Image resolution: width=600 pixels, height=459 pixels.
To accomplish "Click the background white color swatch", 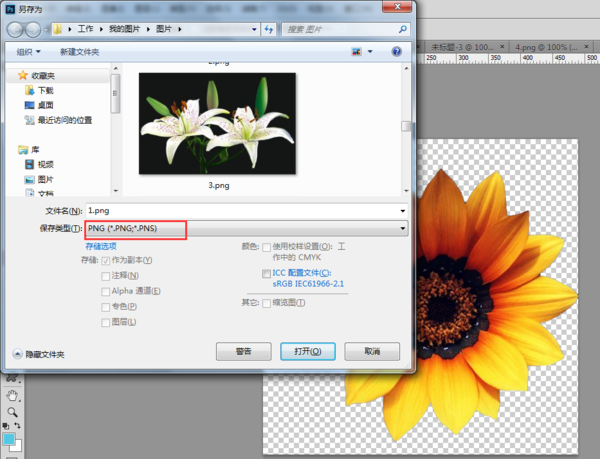I will pos(17,446).
